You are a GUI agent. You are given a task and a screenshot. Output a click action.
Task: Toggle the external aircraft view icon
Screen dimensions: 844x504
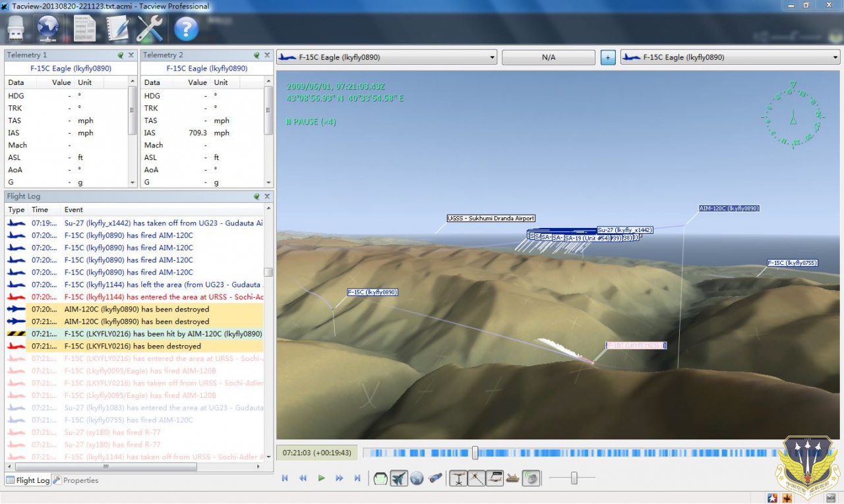[x=398, y=479]
